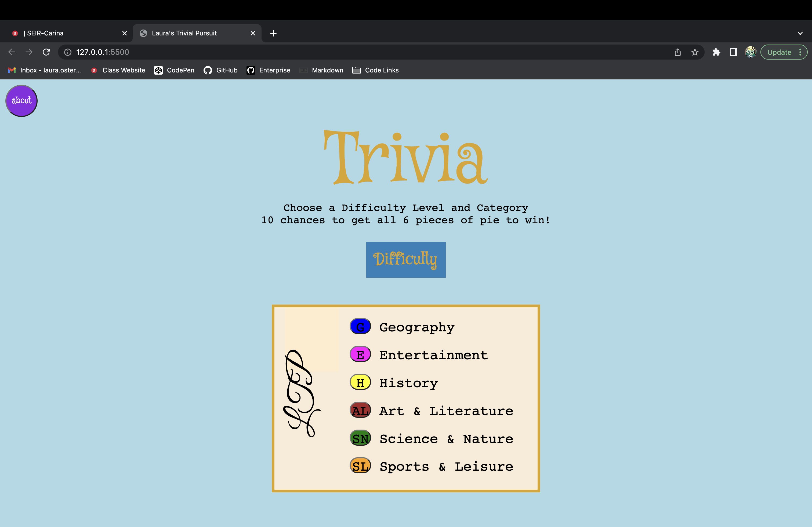Click the Difficulty button
Image resolution: width=812 pixels, height=527 pixels.
coord(406,260)
